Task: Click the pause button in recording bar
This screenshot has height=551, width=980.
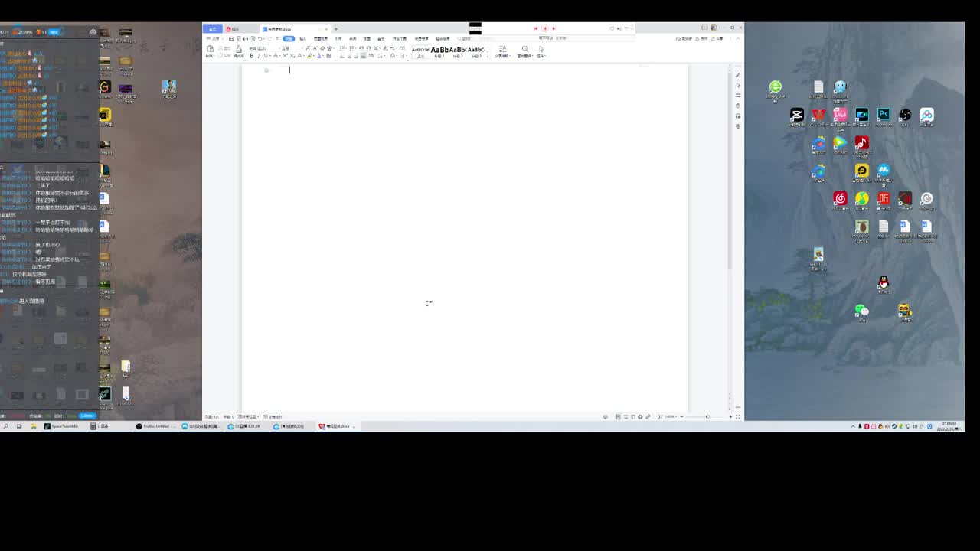Action: (x=544, y=28)
